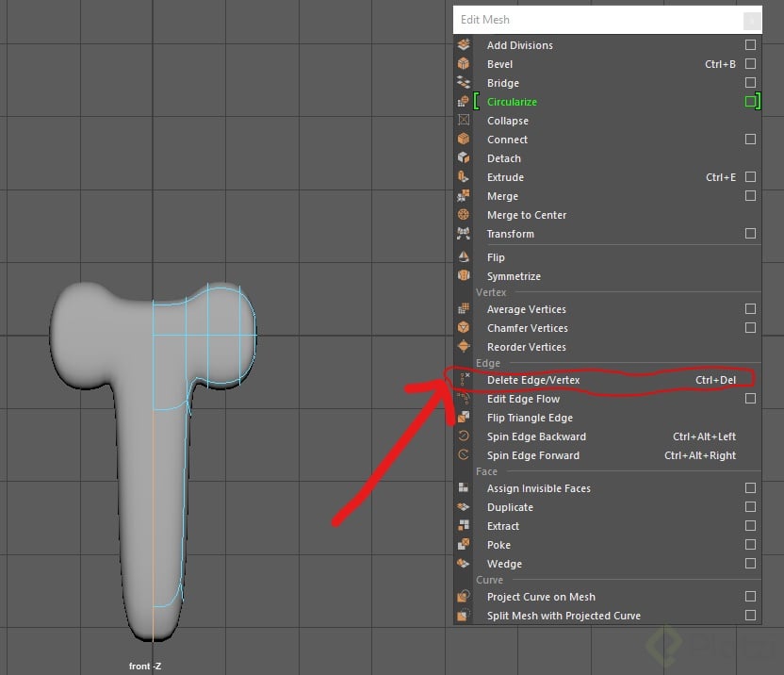Open Edit Edge Flow option box
Screen dimensions: 784x675
coord(750,398)
